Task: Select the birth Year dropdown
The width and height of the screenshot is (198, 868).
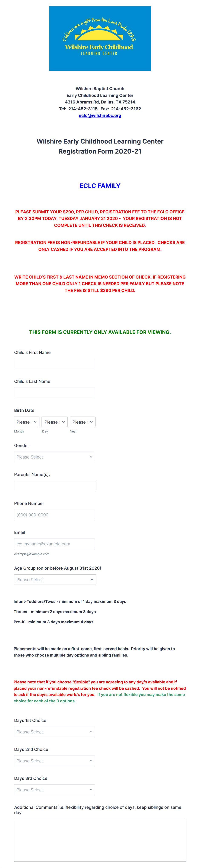Action: [83, 422]
